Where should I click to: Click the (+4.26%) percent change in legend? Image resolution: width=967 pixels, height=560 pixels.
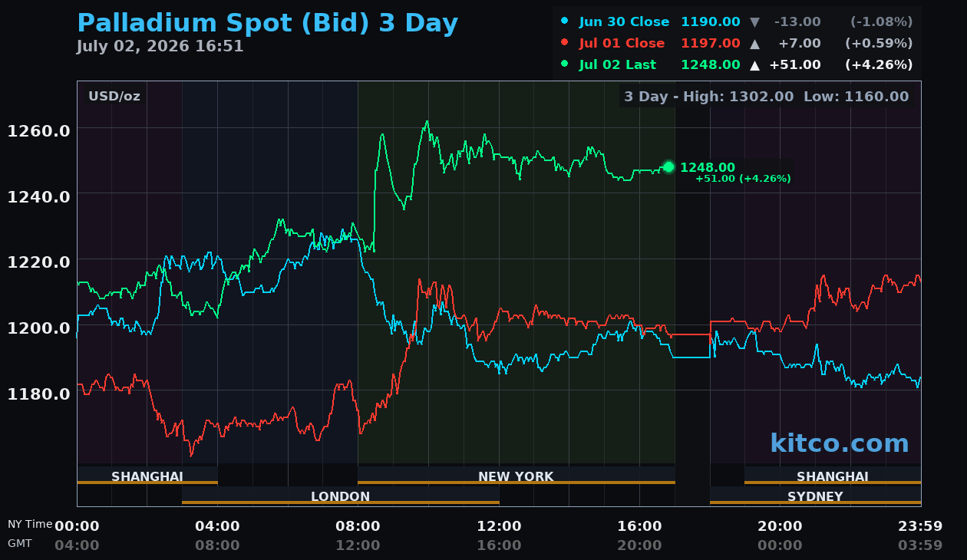click(x=879, y=65)
